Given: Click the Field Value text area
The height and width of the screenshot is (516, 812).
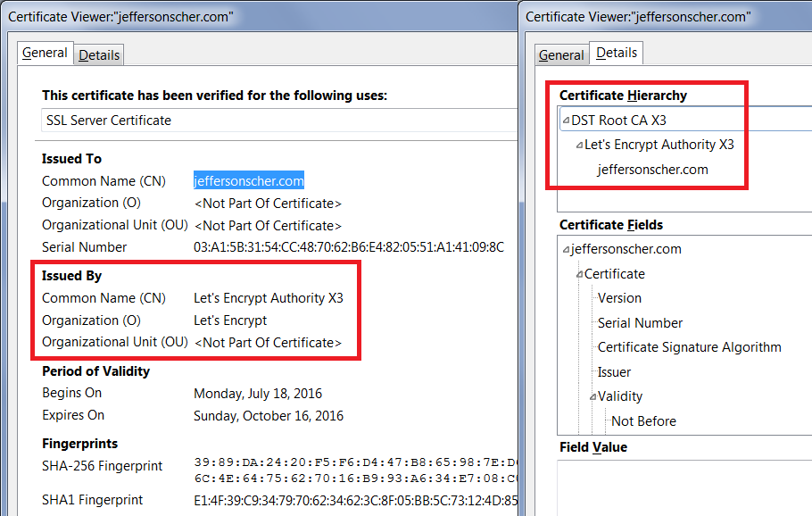Looking at the screenshot, I should [x=684, y=487].
